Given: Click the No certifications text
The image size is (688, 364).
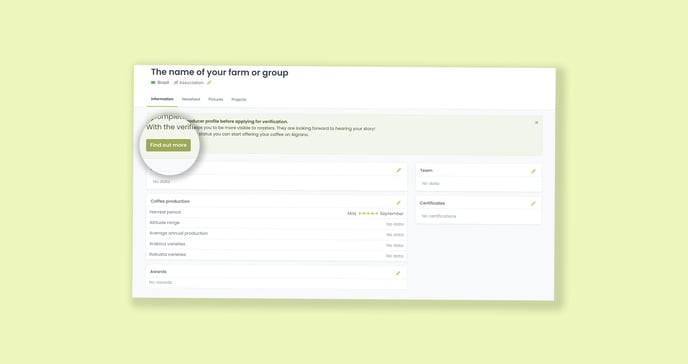Looking at the screenshot, I should 439,216.
